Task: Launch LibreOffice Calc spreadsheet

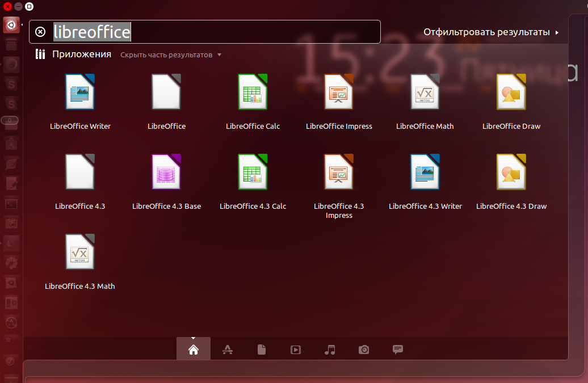Action: [x=253, y=92]
